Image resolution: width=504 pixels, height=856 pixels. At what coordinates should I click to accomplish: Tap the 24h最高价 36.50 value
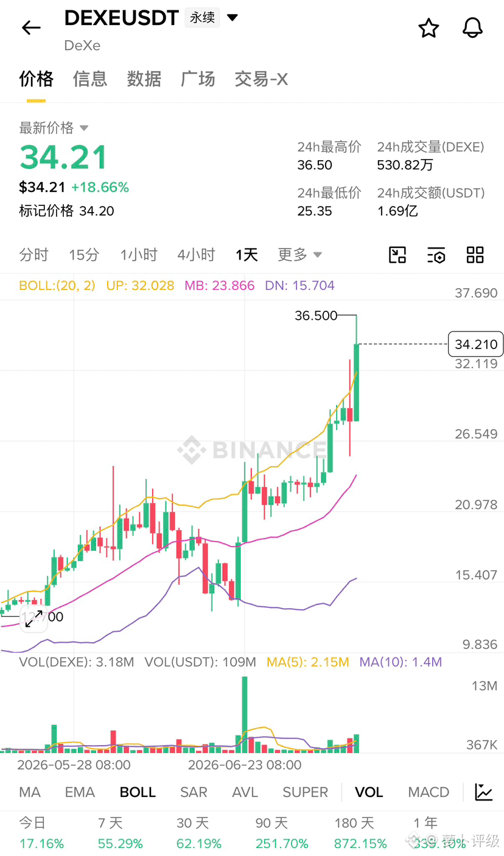coord(315,166)
